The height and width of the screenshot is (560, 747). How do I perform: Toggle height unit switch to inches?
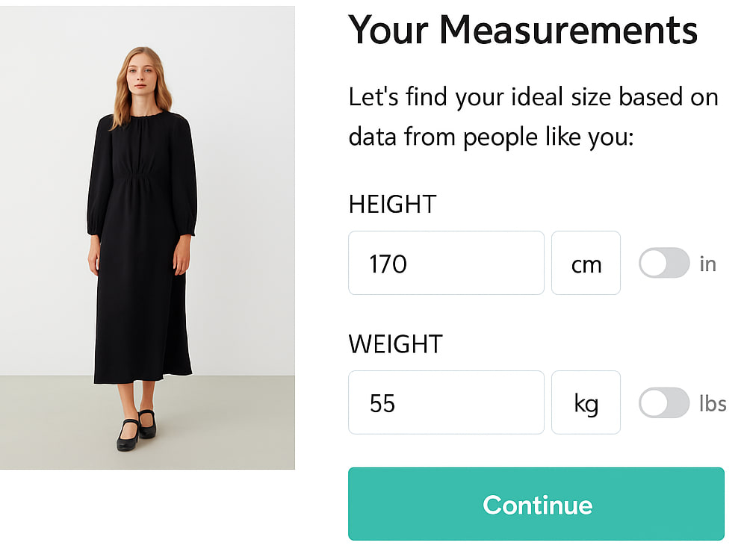[664, 263]
